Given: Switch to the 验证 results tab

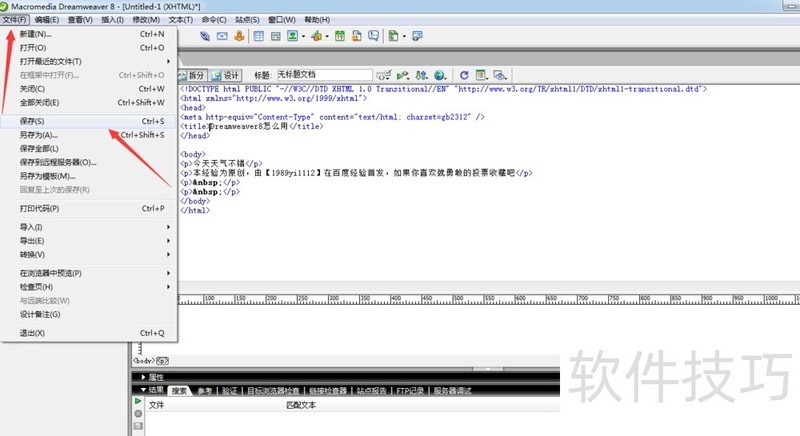Looking at the screenshot, I should 230,391.
